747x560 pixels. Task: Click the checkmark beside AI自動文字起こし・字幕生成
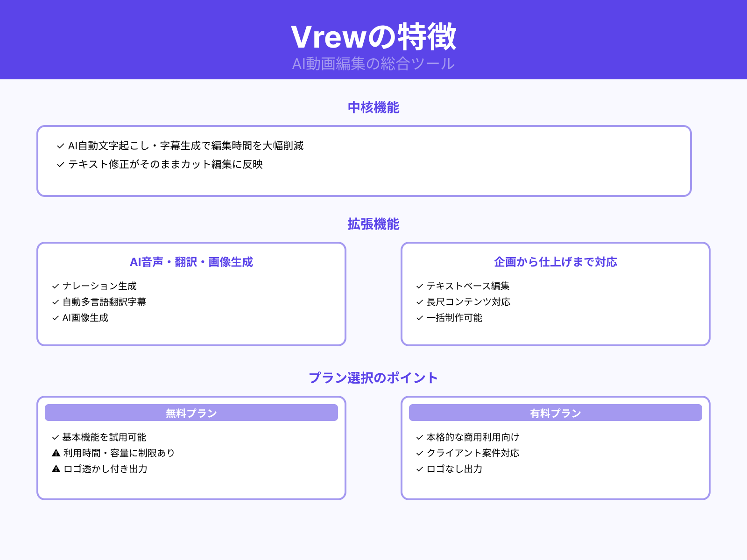click(60, 146)
